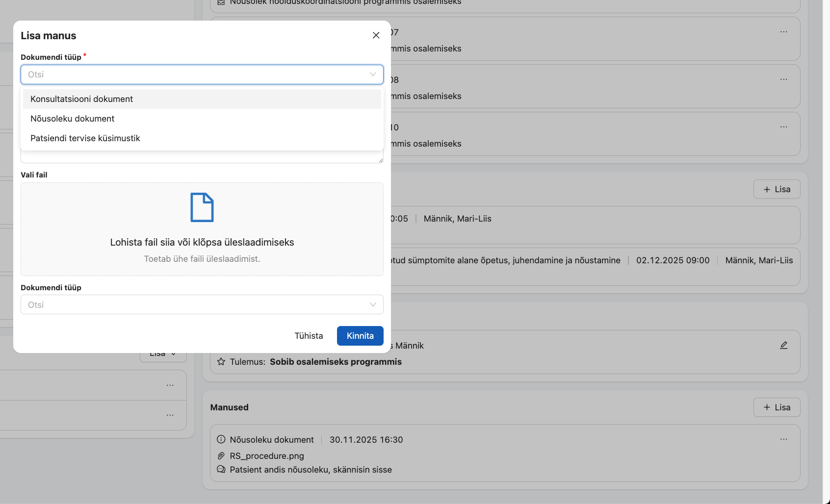Click the Kinnita button
This screenshot has width=830, height=504.
360,336
